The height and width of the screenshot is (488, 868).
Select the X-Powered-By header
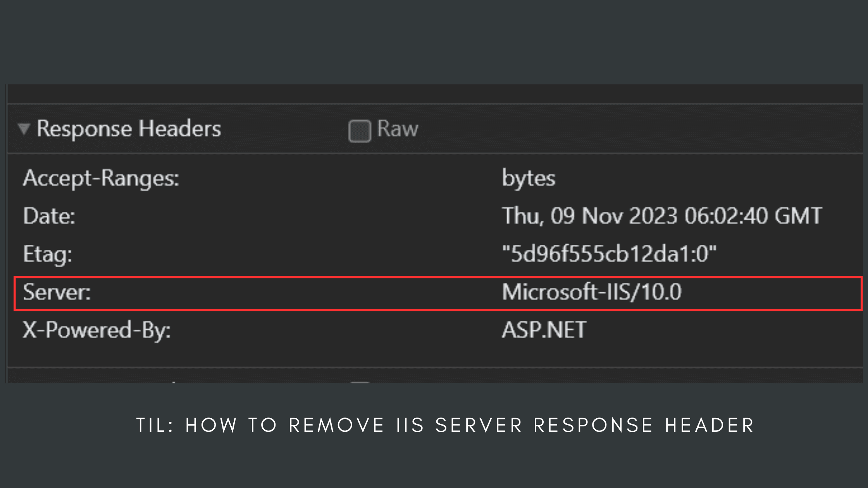97,330
